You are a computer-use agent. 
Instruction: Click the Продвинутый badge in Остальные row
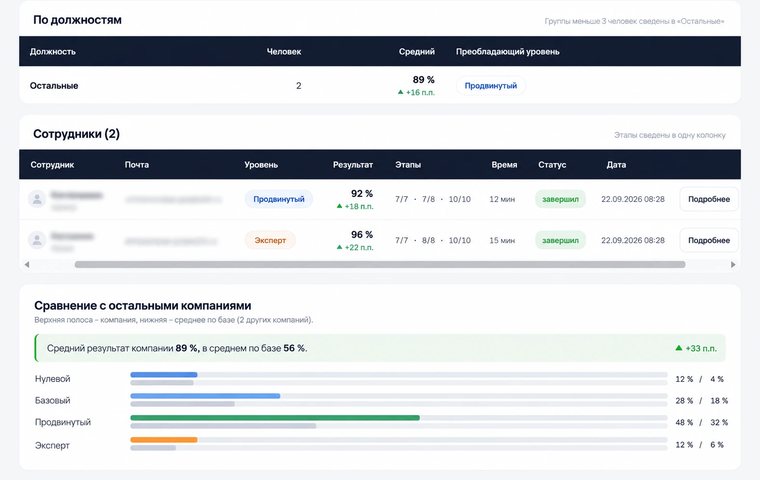(491, 86)
